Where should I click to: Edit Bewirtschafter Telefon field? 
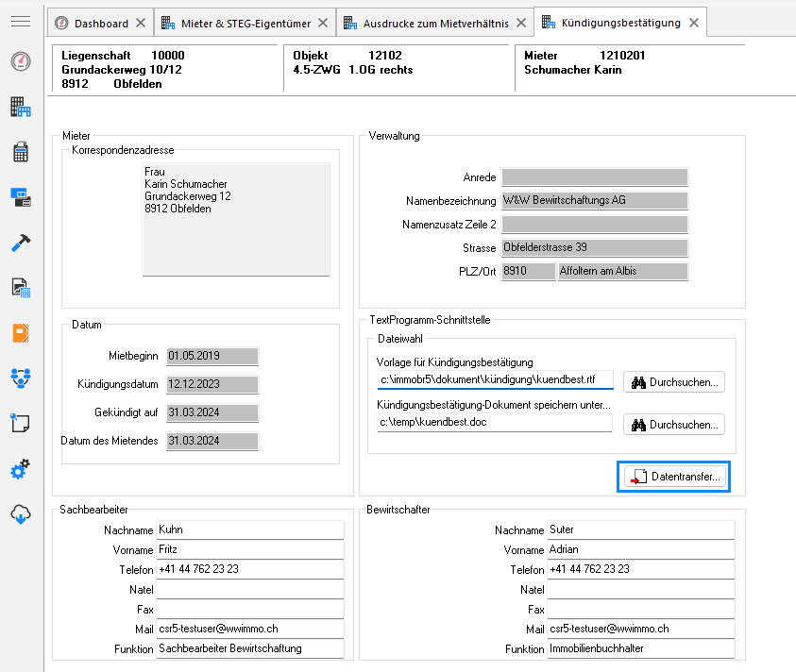pos(640,569)
